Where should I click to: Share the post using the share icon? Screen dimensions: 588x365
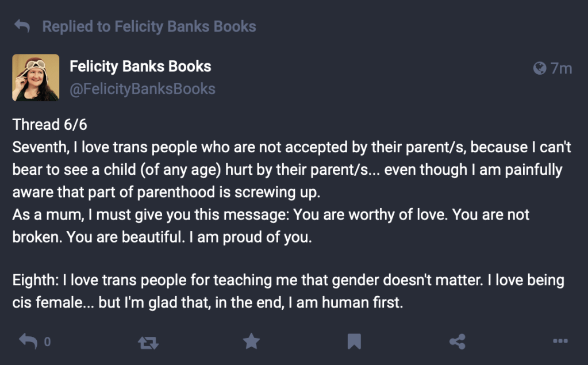(x=457, y=342)
